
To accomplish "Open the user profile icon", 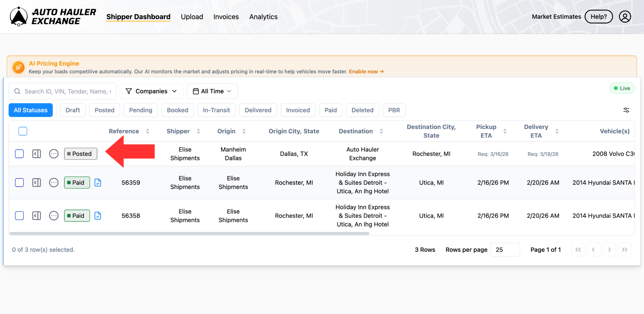I will (x=625, y=17).
